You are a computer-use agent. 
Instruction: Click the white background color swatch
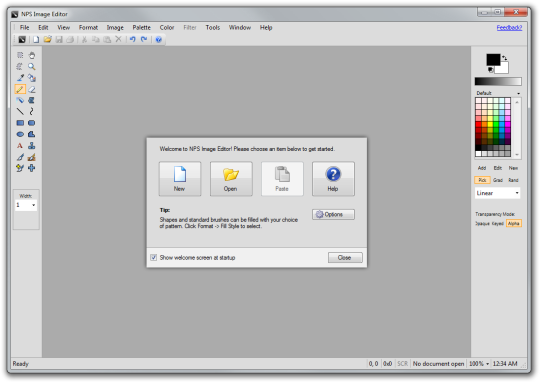tap(504, 70)
